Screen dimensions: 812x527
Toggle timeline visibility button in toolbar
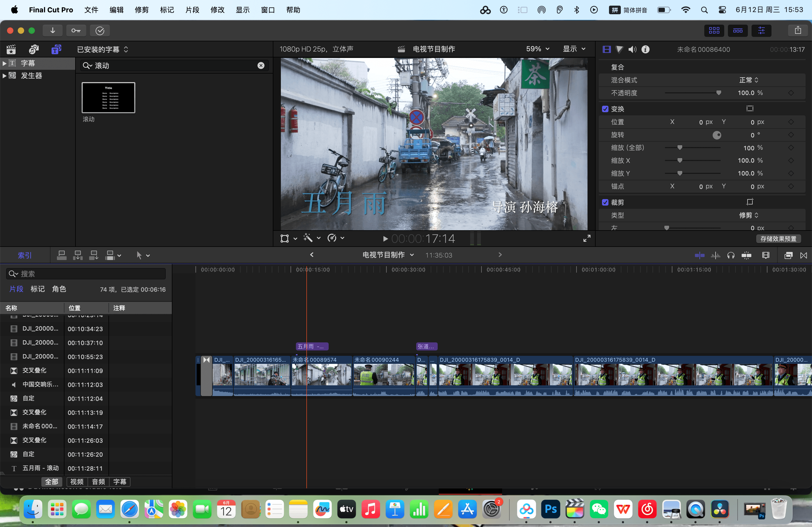(738, 31)
